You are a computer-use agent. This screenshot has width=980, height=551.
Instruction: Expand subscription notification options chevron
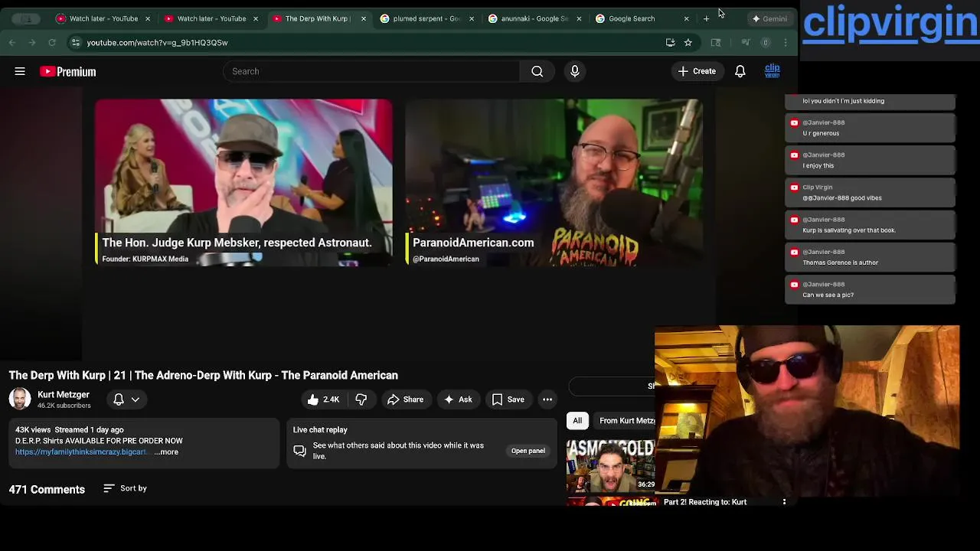click(x=136, y=399)
